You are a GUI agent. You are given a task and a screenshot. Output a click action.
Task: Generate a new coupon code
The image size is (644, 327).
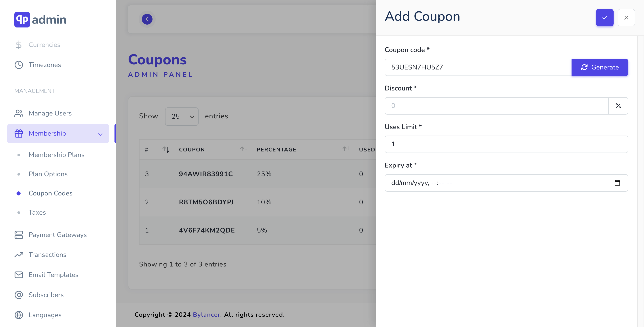600,67
